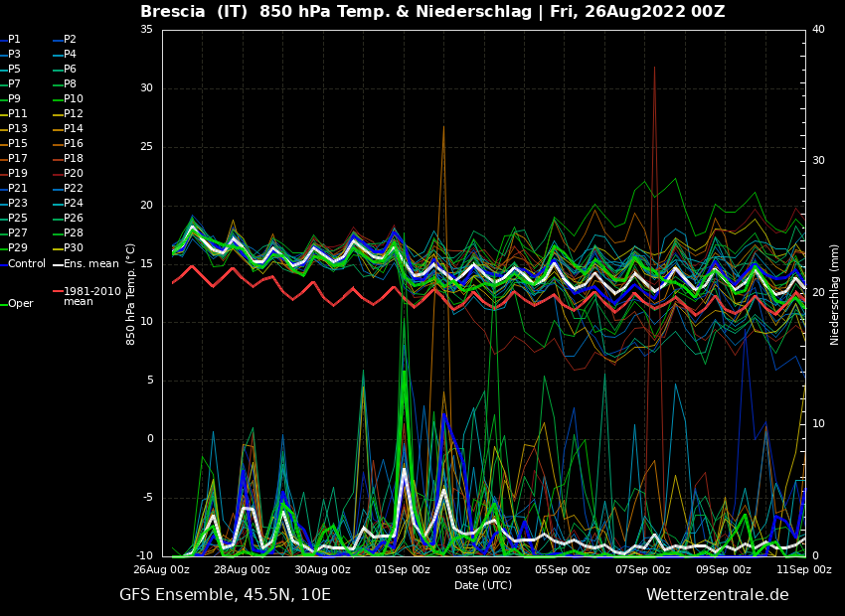Click the Niederschlag (mm) axis label
Viewport: 845px width, 616px height.
[835, 294]
